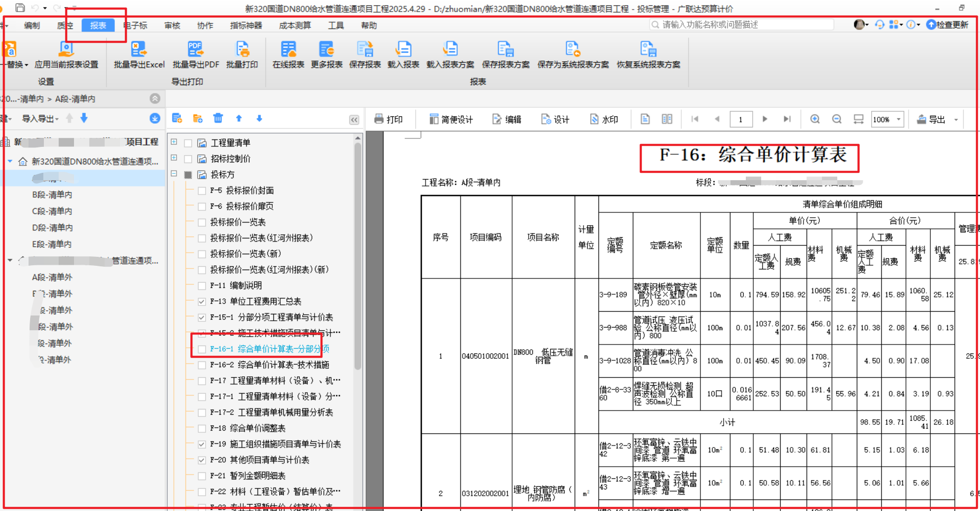Uncheck F-20 其他项目清单与计价表 checkbox
The width and height of the screenshot is (980, 511).
pyautogui.click(x=201, y=460)
